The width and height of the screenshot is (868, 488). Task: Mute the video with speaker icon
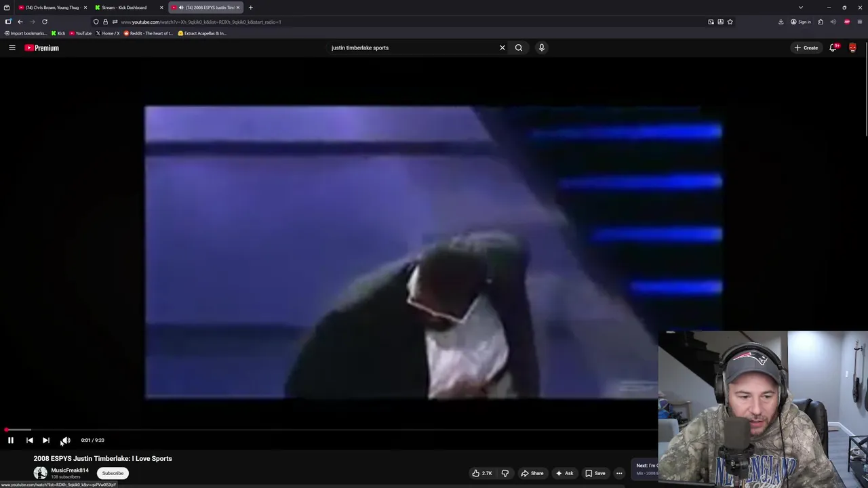tap(66, 440)
